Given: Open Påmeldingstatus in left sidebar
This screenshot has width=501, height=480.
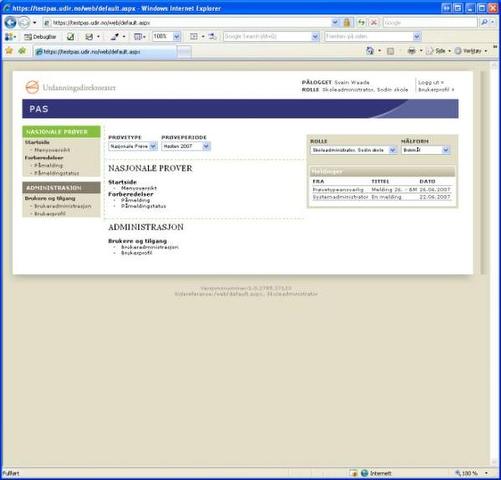Looking at the screenshot, I should (57, 173).
